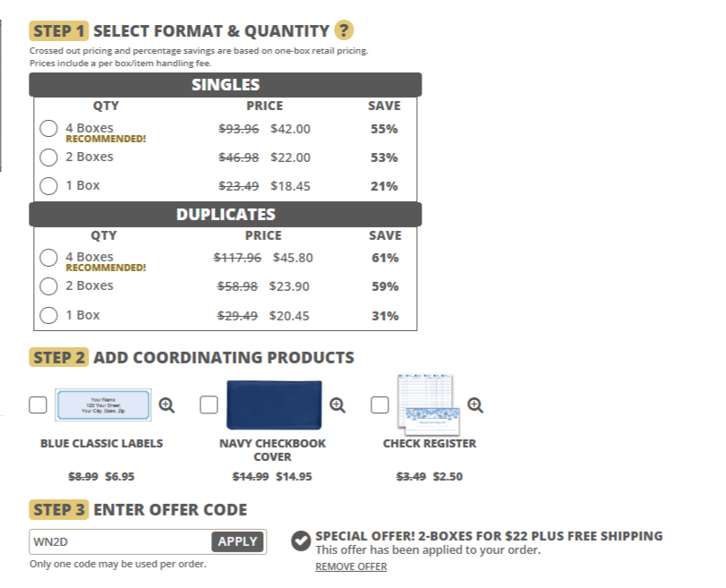The width and height of the screenshot is (726, 588).
Task: Pick the Singles 1 Box option
Action: 49,186
